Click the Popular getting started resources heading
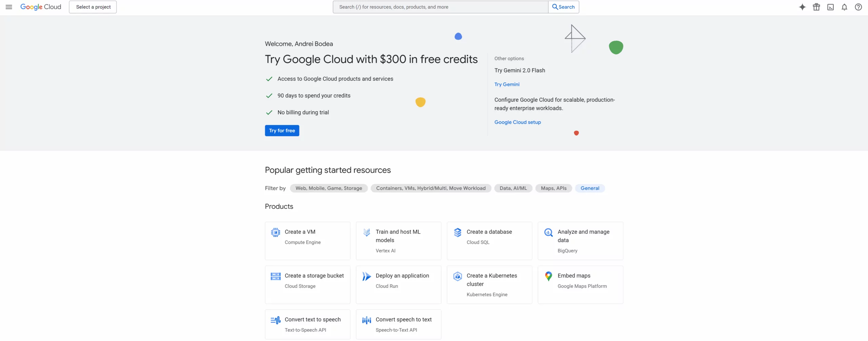 [x=328, y=170]
